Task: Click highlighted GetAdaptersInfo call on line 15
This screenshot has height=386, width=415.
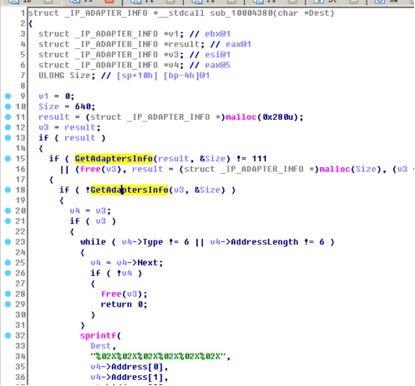Action: (x=114, y=158)
